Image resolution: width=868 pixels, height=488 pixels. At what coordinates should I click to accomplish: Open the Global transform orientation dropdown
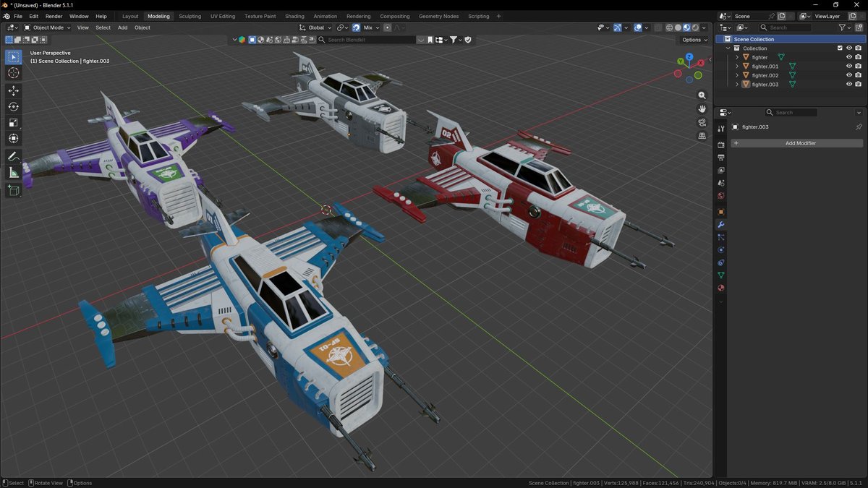[x=316, y=27]
